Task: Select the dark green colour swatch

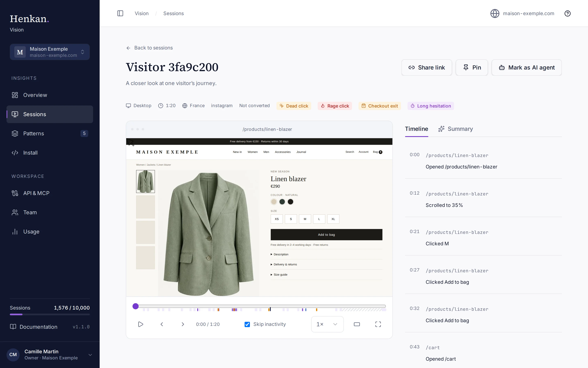Action: click(282, 202)
